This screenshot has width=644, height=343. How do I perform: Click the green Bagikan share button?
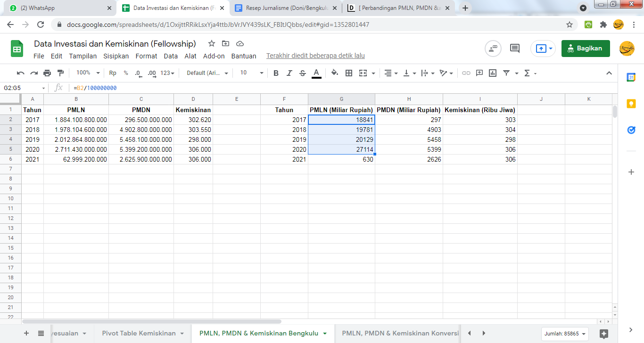[585, 48]
